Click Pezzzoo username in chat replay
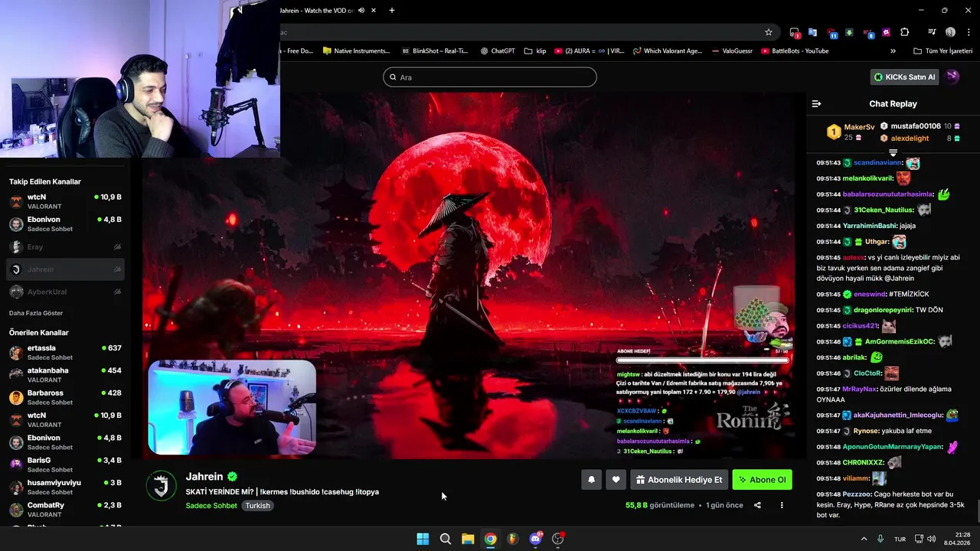This screenshot has height=551, width=980. 857,494
